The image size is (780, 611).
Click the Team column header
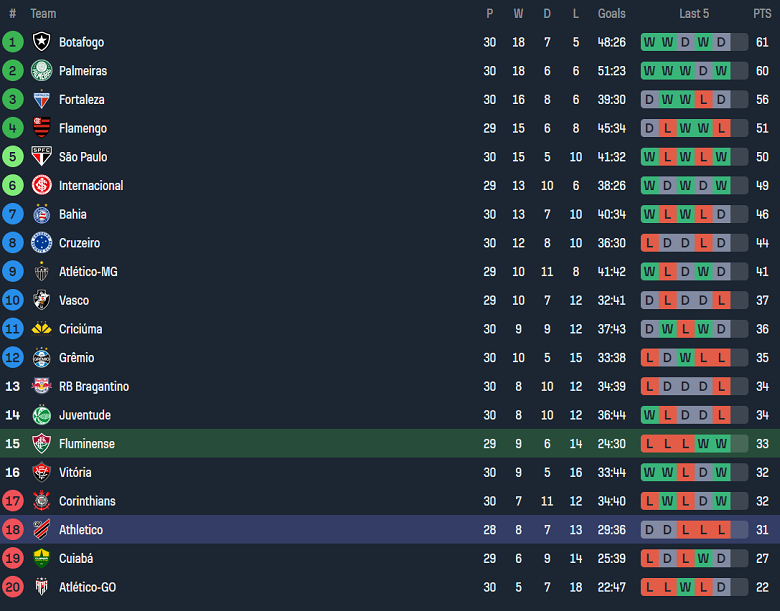click(43, 14)
